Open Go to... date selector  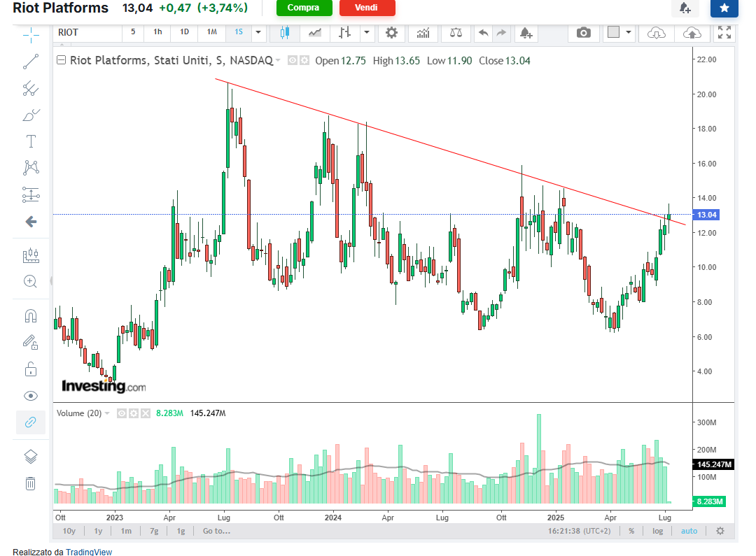tap(216, 531)
